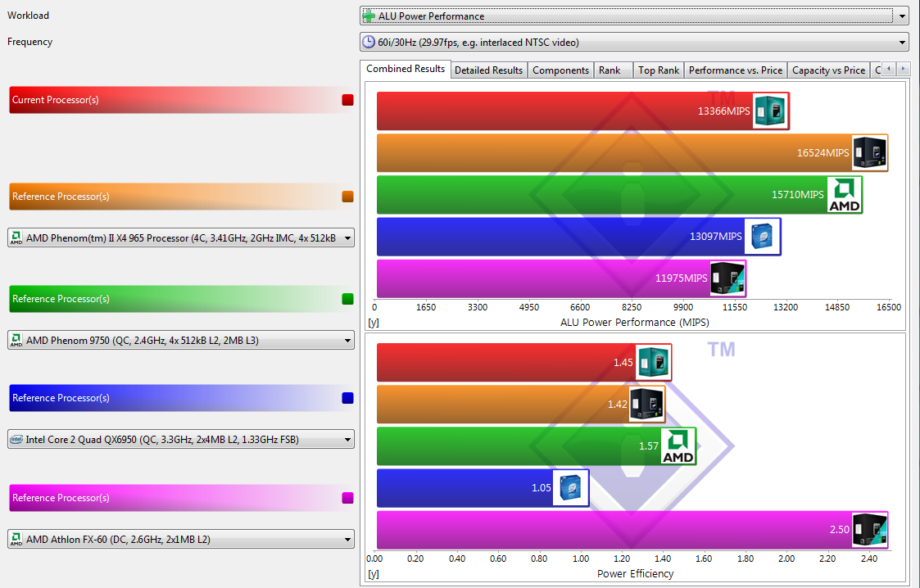Click the blue Reference Processor color swatch
The width and height of the screenshot is (920, 588).
point(347,398)
